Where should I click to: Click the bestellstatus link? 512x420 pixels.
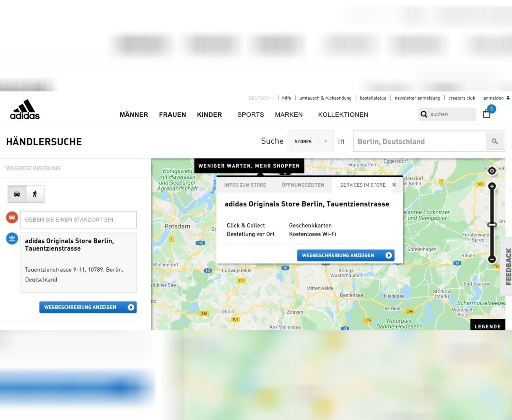point(373,98)
